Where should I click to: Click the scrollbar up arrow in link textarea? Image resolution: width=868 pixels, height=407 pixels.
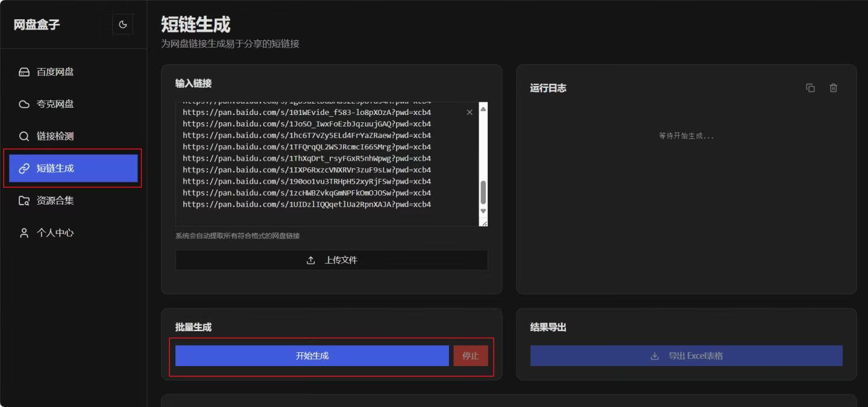coord(483,108)
